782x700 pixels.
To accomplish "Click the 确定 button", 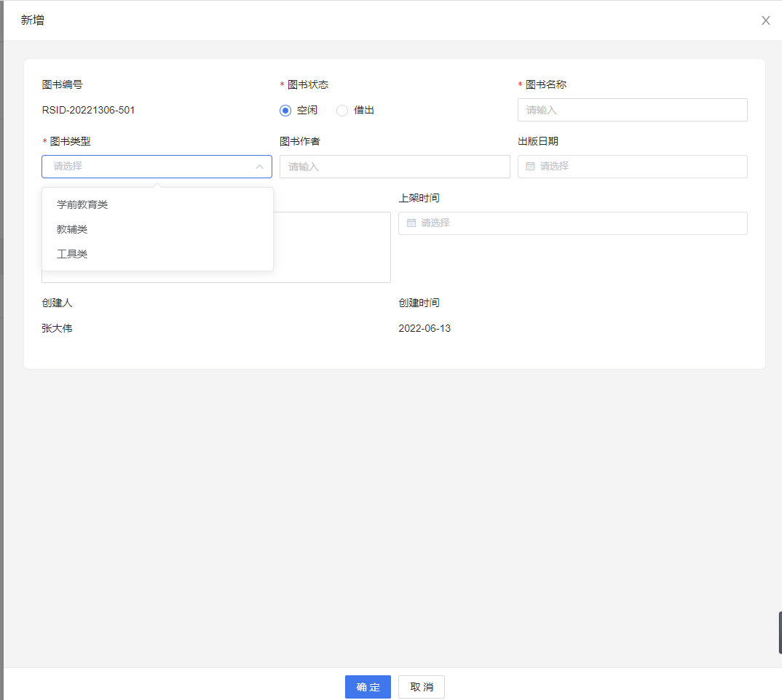I will point(368,687).
